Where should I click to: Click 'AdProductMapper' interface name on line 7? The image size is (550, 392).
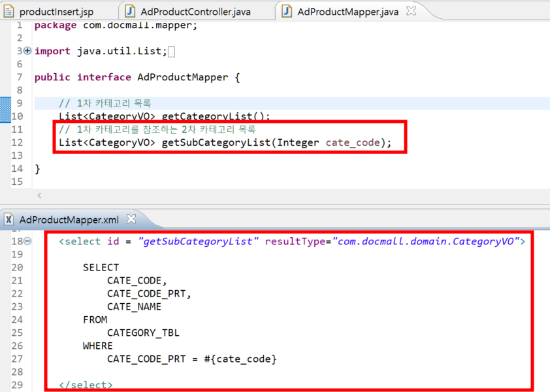[183, 77]
